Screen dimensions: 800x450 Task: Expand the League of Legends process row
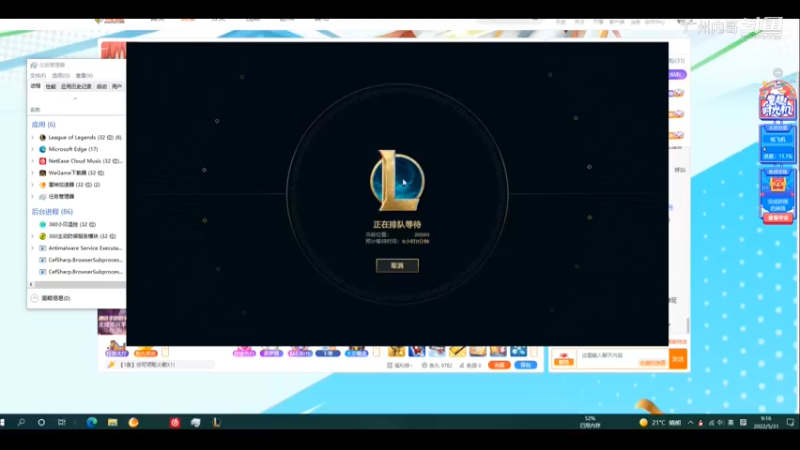(x=33, y=137)
